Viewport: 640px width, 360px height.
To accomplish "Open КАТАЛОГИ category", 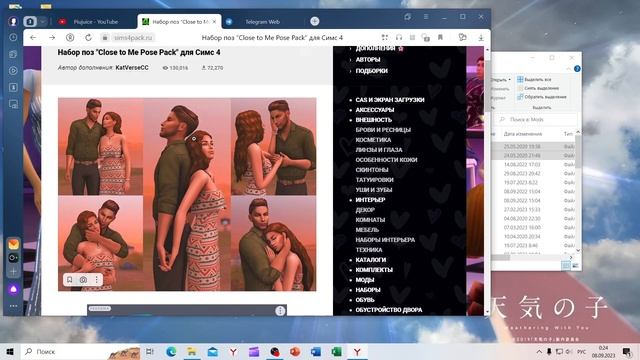I will pos(371,260).
